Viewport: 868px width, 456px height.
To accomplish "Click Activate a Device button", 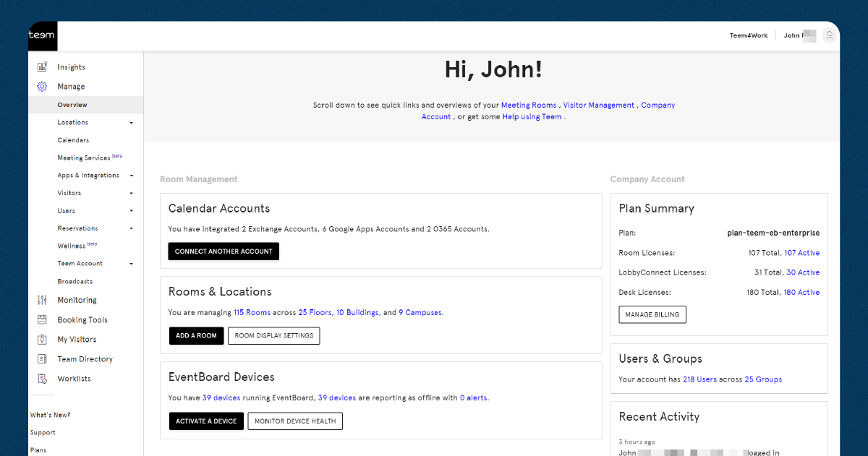I will tap(206, 421).
